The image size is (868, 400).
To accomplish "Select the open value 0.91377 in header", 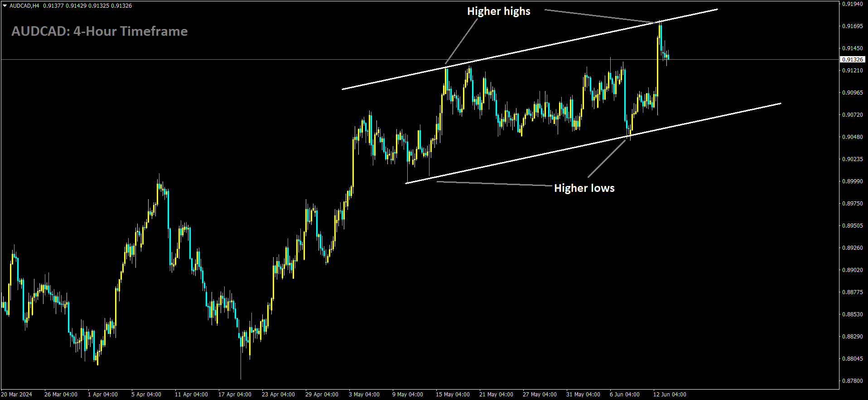I will [53, 6].
